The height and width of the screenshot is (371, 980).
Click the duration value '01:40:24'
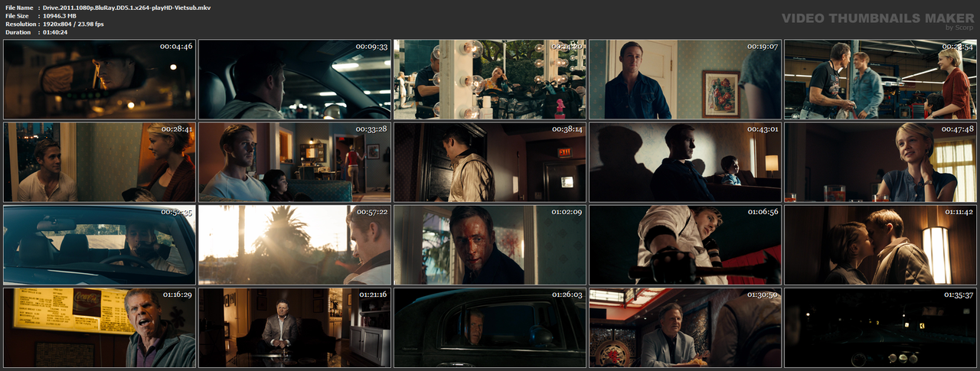tap(56, 33)
